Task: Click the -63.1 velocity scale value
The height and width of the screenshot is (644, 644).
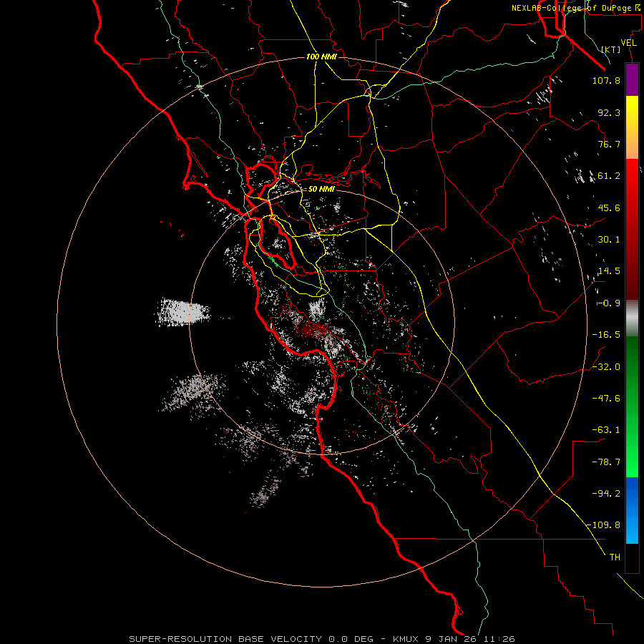Action: 606,430
